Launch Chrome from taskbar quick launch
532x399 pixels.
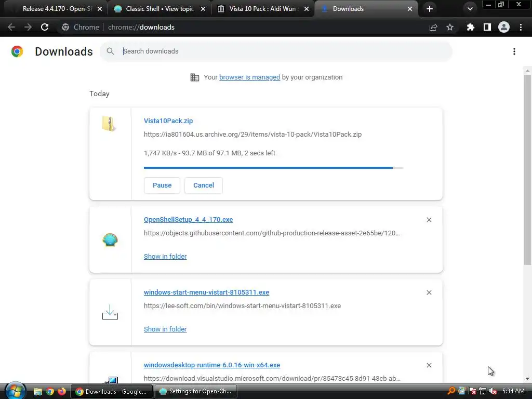point(50,392)
